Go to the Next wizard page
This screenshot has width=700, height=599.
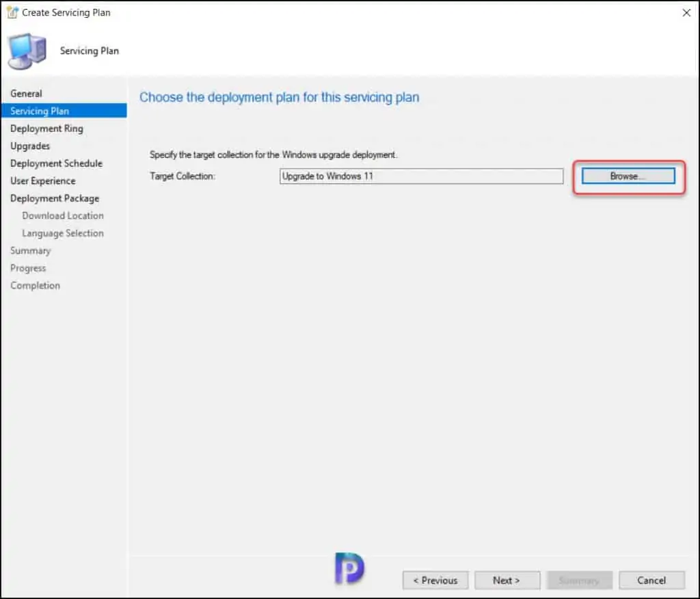pos(507,581)
